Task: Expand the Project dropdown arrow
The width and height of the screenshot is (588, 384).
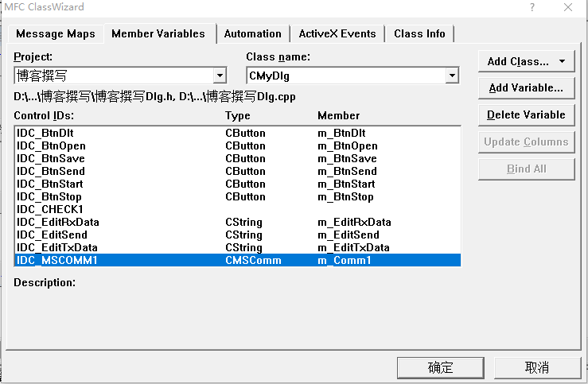Action: (220, 76)
